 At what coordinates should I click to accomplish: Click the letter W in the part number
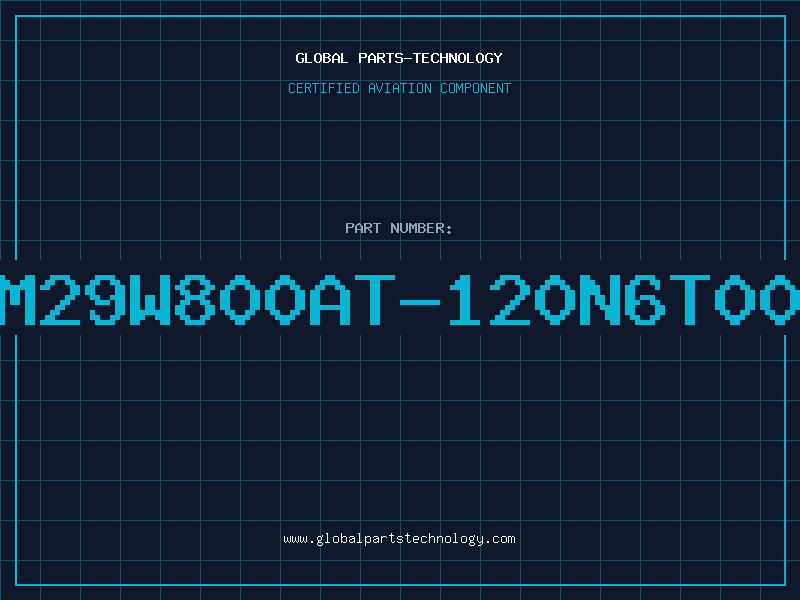(x=150, y=300)
